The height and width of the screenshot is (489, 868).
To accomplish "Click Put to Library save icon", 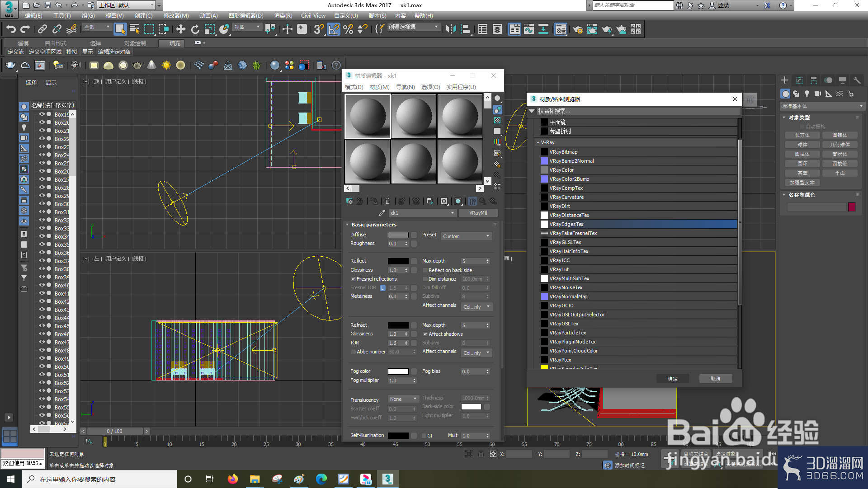I will click(429, 201).
